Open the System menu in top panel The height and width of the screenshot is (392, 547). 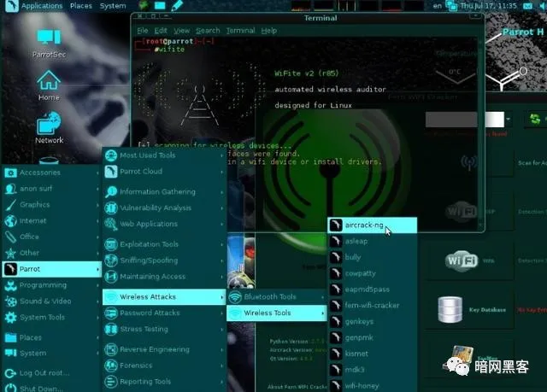pos(112,6)
